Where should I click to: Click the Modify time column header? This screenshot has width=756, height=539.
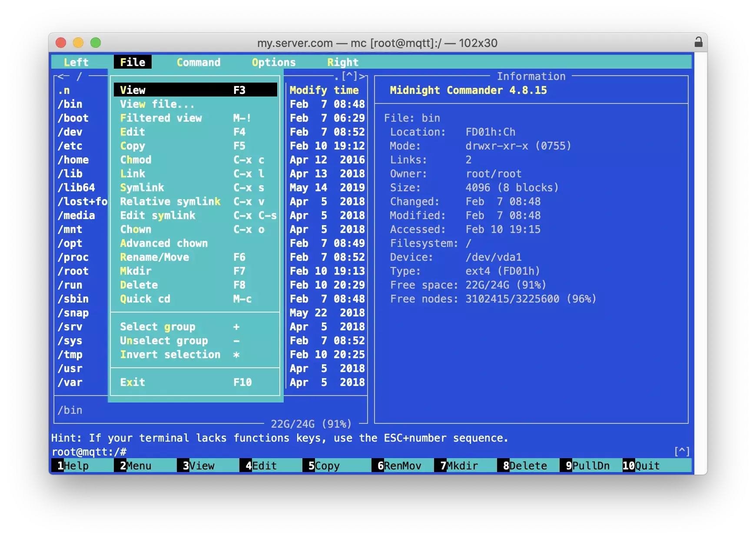point(324,90)
